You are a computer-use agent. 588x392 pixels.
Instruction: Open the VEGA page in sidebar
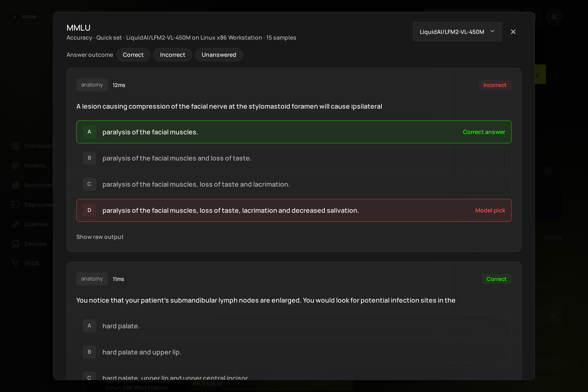click(32, 263)
